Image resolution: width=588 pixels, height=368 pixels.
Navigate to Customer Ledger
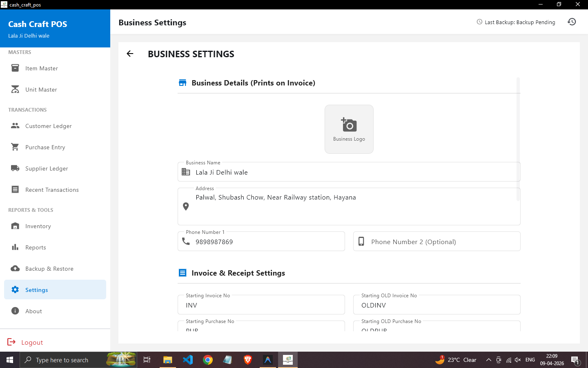55,126
